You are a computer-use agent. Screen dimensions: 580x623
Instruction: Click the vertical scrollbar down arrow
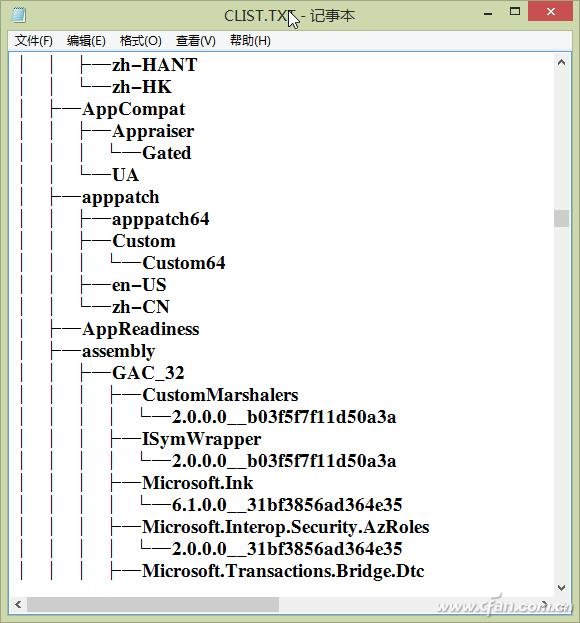[x=561, y=587]
